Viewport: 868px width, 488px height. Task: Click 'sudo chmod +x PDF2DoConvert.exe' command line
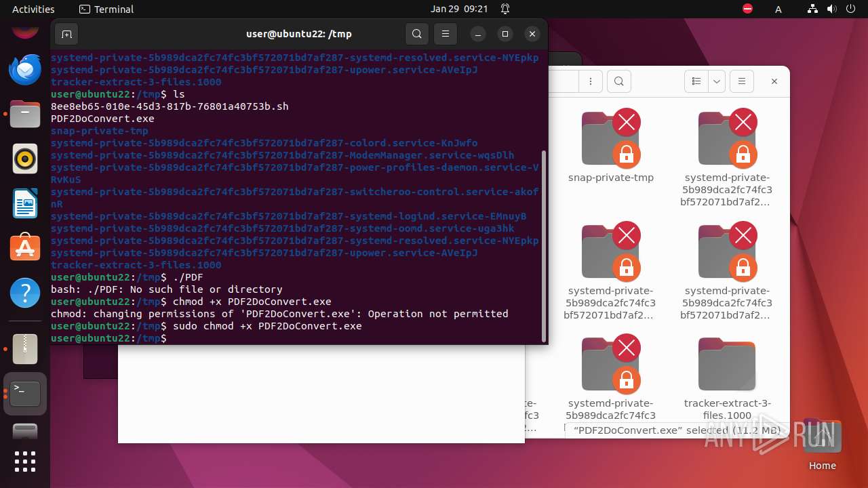pos(267,326)
